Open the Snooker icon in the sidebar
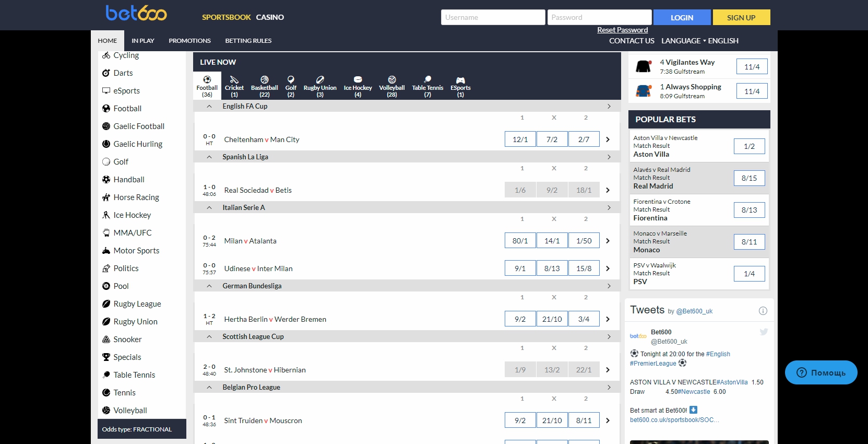This screenshot has width=868, height=444. click(106, 340)
